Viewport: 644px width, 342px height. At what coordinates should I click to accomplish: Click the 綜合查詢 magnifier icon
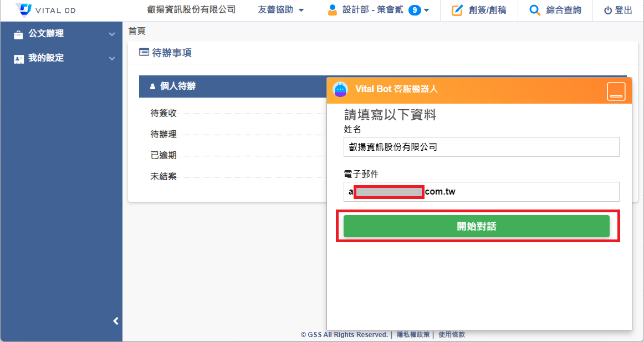click(535, 10)
